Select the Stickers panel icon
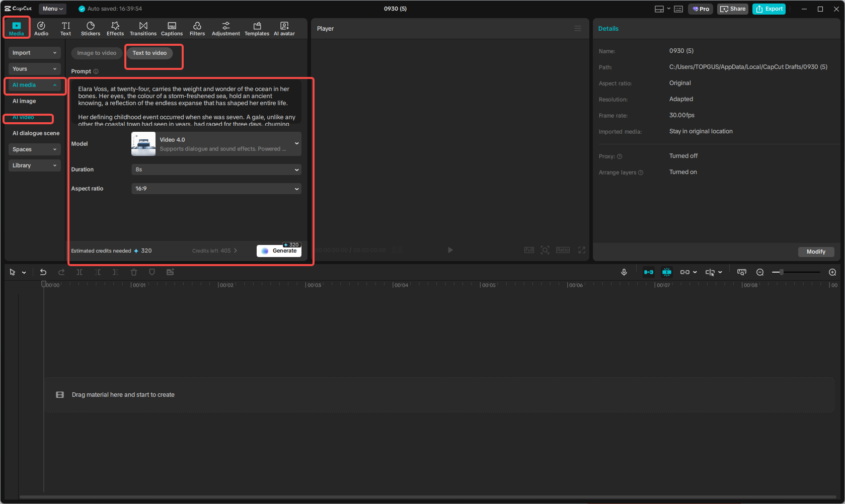The width and height of the screenshot is (845, 504). pyautogui.click(x=91, y=28)
